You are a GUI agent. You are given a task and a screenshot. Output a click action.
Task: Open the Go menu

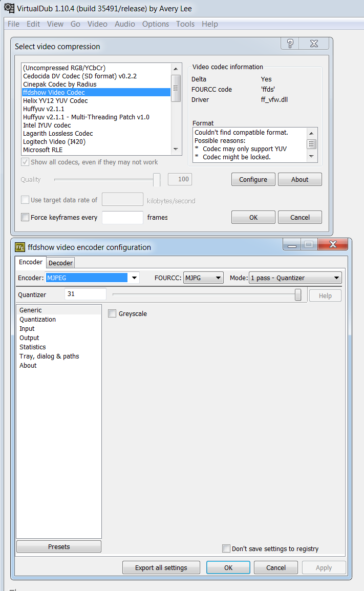tap(75, 24)
